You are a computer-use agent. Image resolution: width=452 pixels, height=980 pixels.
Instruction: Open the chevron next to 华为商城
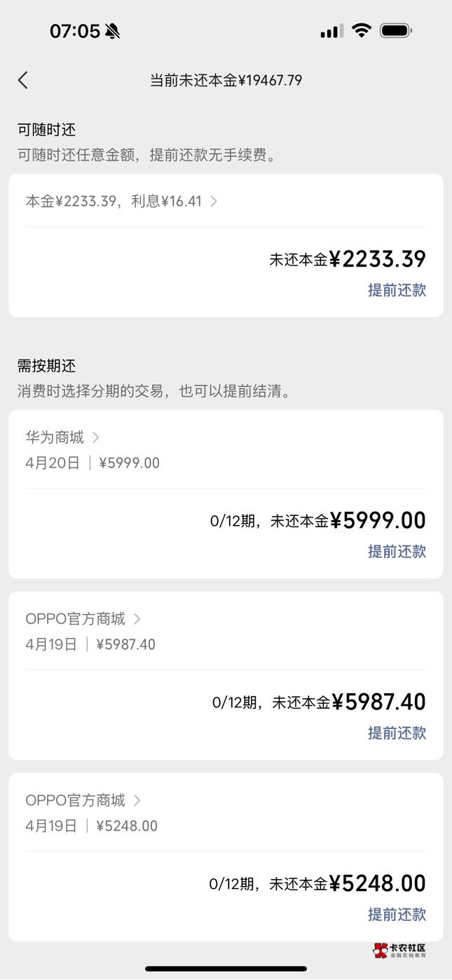[x=96, y=437]
